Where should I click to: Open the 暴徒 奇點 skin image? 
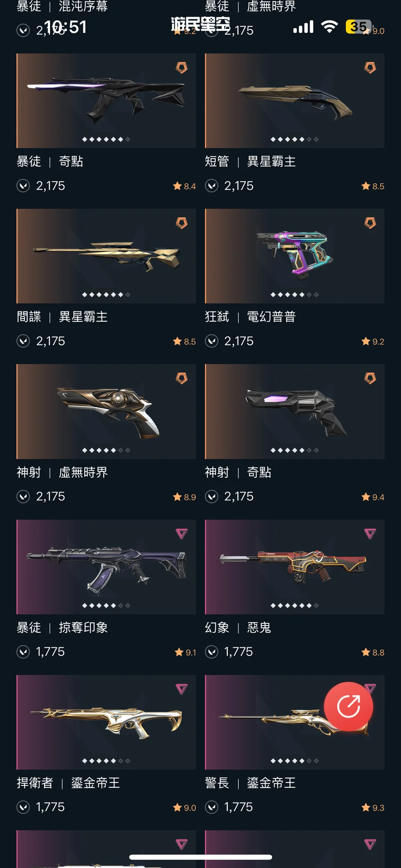(x=106, y=101)
